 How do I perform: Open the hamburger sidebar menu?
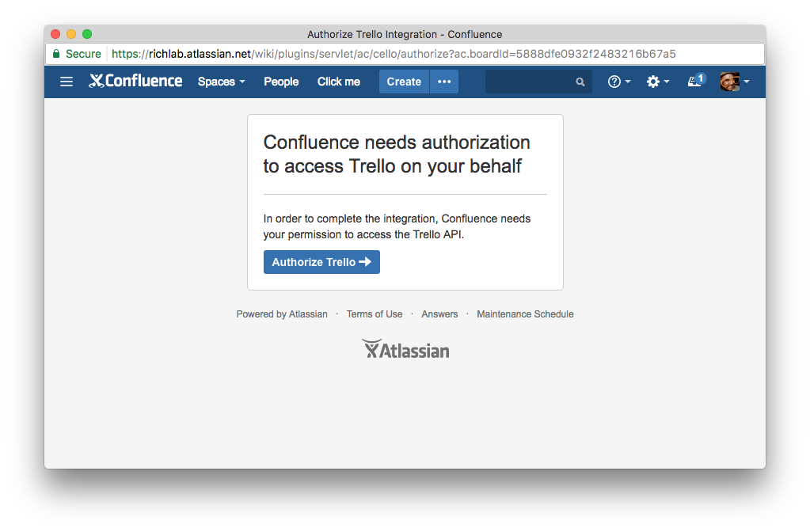click(67, 82)
